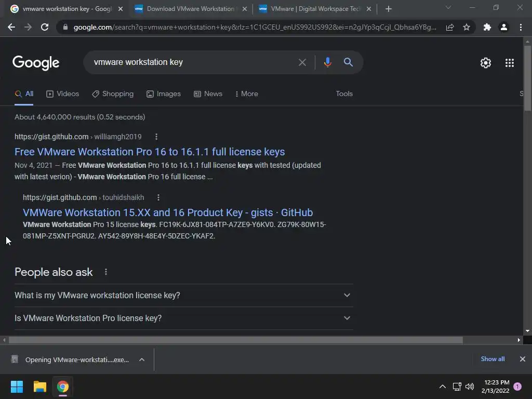Click the Google search input field
Viewport: 532px width, 399px height.
click(x=190, y=62)
